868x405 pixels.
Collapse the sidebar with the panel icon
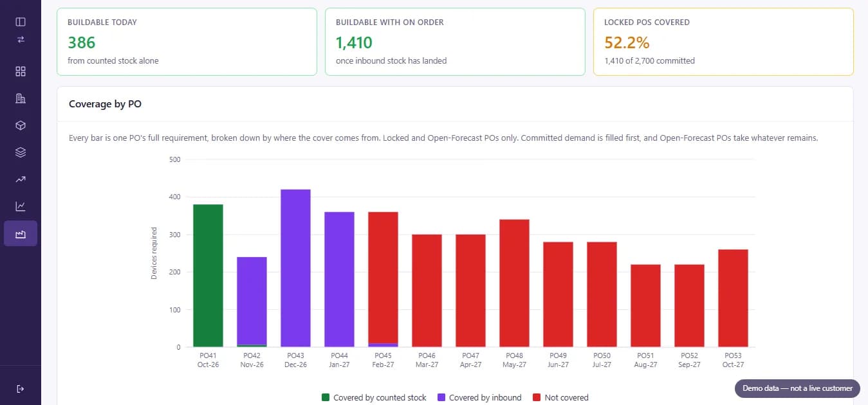pyautogui.click(x=21, y=22)
